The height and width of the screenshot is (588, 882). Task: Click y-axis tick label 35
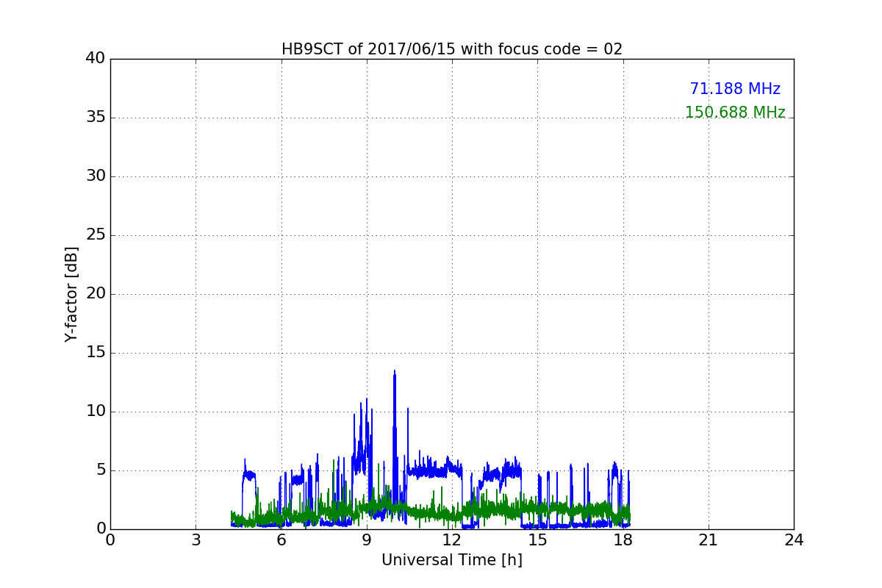(95, 118)
